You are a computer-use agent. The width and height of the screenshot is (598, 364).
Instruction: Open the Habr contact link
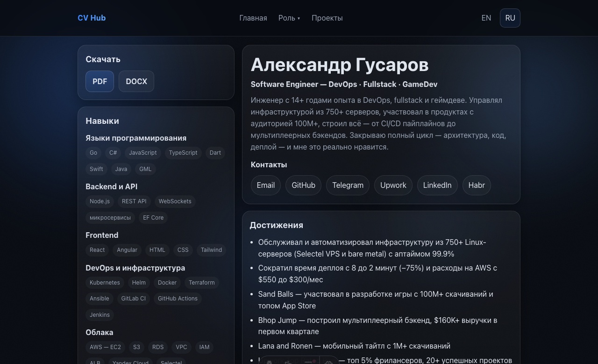click(x=477, y=185)
